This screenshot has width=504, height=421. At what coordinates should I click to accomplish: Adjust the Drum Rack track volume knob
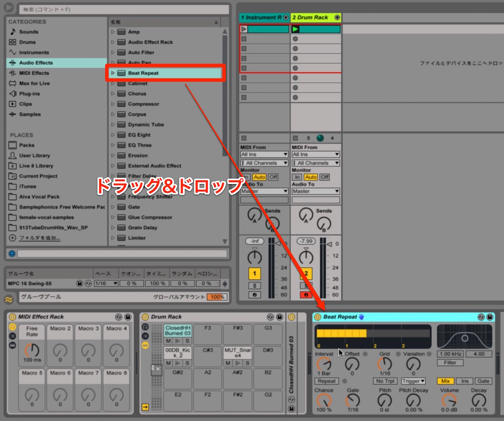coord(306,257)
